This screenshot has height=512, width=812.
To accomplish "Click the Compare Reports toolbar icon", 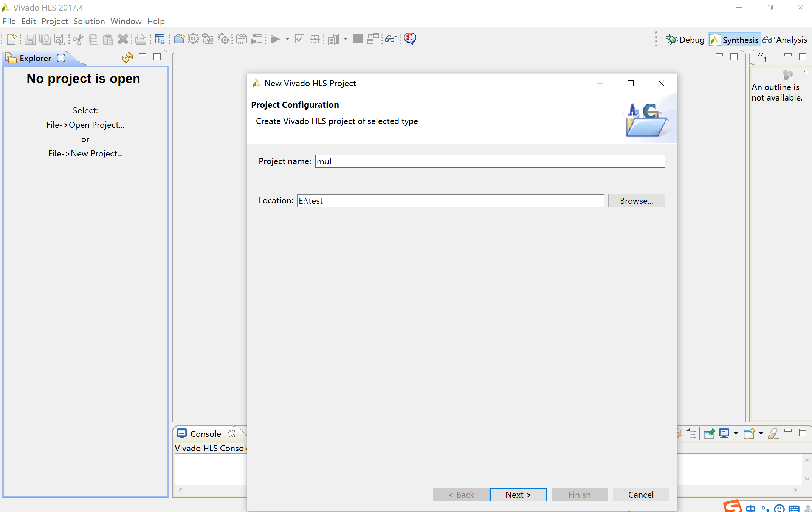I will point(373,39).
